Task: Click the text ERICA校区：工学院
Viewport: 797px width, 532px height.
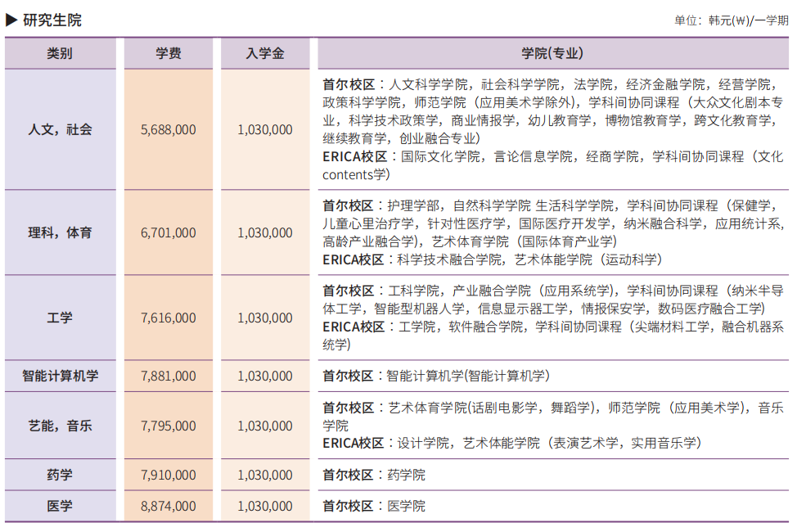Action: click(379, 327)
